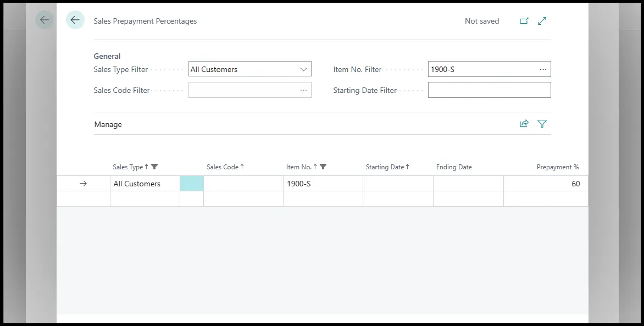The height and width of the screenshot is (326, 644).
Task: Click the share icon in Manage bar
Action: coord(524,124)
